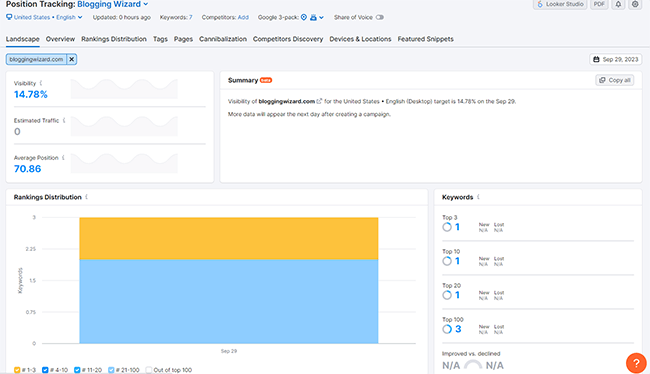Image resolution: width=650 pixels, height=374 pixels.
Task: Click Improved vs. declined gauge
Action: tap(473, 365)
